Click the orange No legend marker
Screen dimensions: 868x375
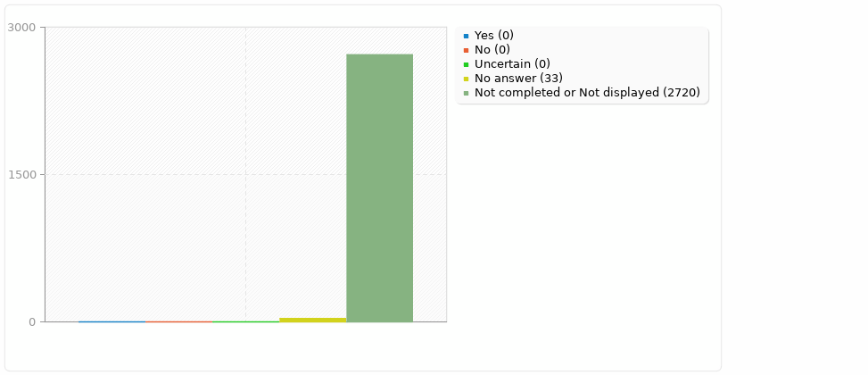point(466,50)
